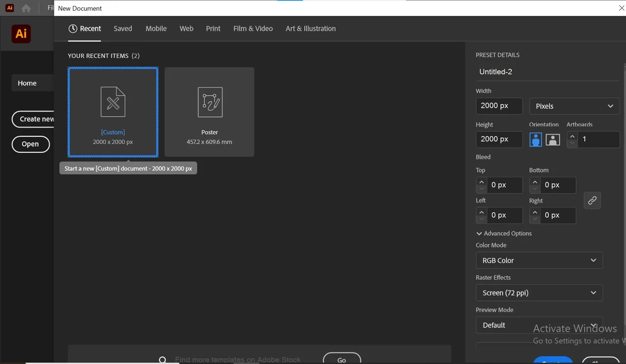Click the Bottom bleed input field
This screenshot has width=626, height=364.
(558, 185)
